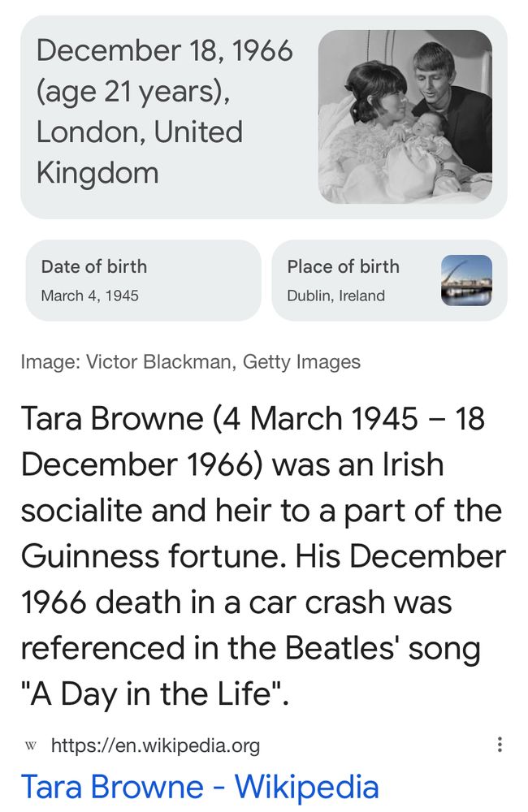
Task: Tap the https://en.wikipedia.org URL text
Action: tap(155, 745)
